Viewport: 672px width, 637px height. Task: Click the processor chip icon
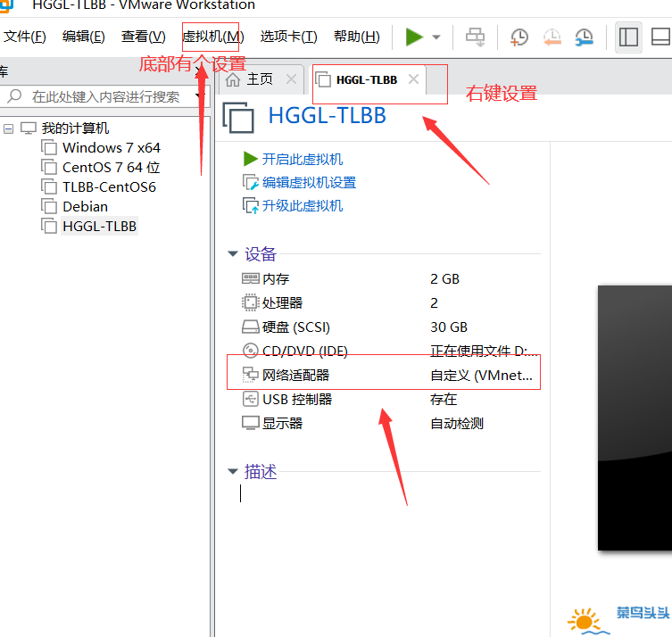(x=250, y=302)
